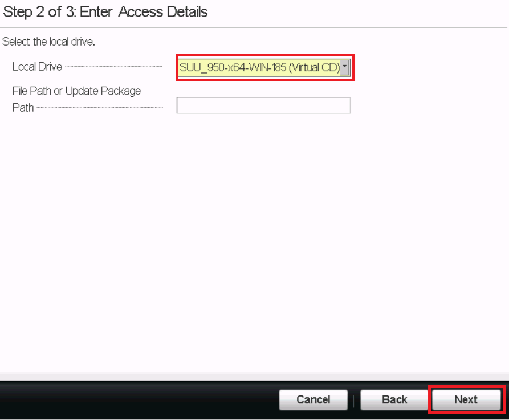The image size is (509, 420).
Task: Proceed to step 3 using Next
Action: pyautogui.click(x=466, y=399)
